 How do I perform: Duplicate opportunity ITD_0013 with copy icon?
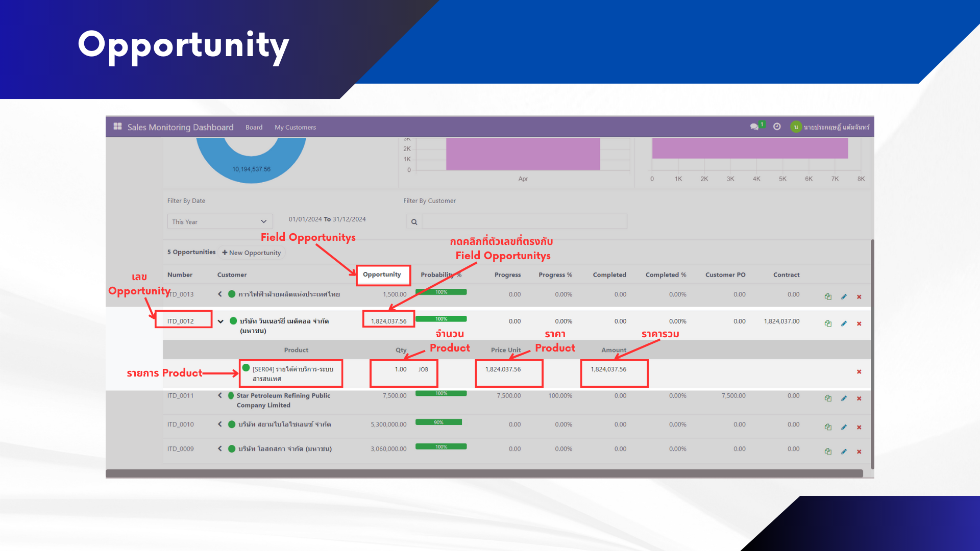828,296
